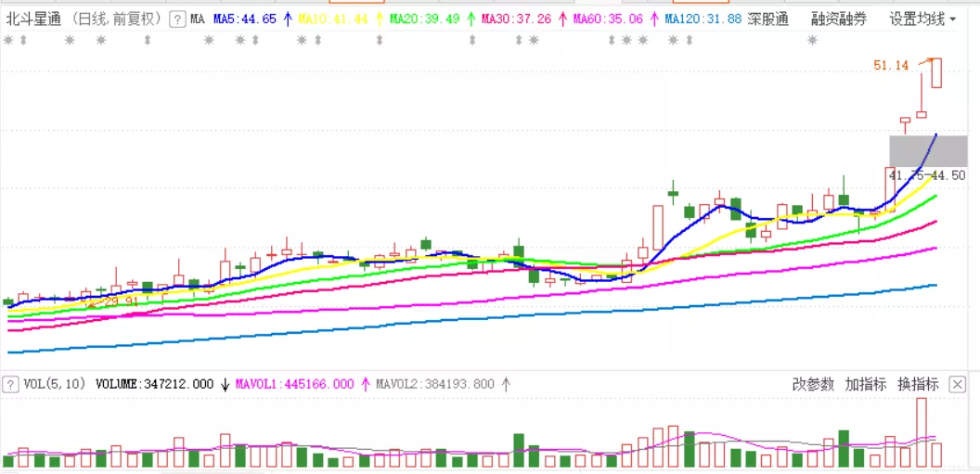Click the 29.91 low price label
Image resolution: width=980 pixels, height=474 pixels.
pyautogui.click(x=122, y=301)
